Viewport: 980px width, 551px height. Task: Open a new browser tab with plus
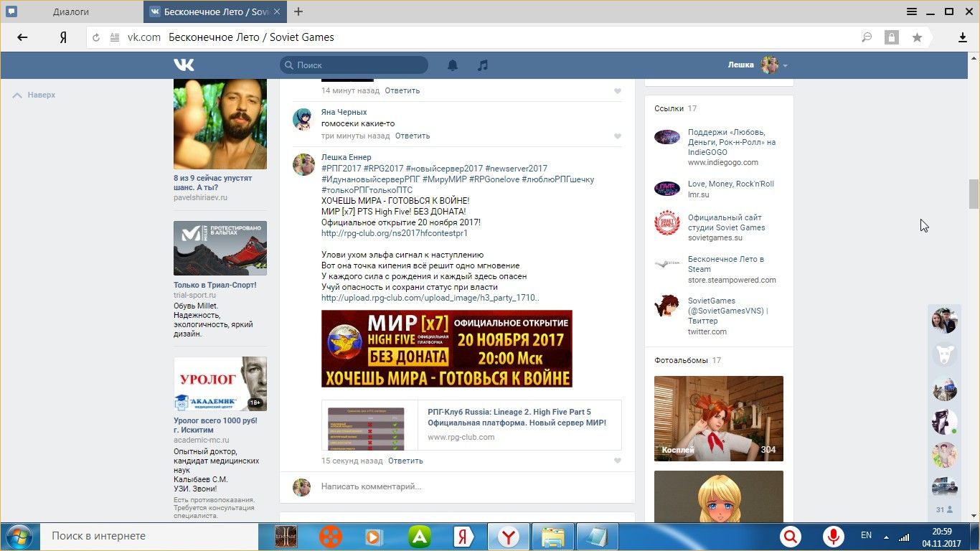(298, 11)
